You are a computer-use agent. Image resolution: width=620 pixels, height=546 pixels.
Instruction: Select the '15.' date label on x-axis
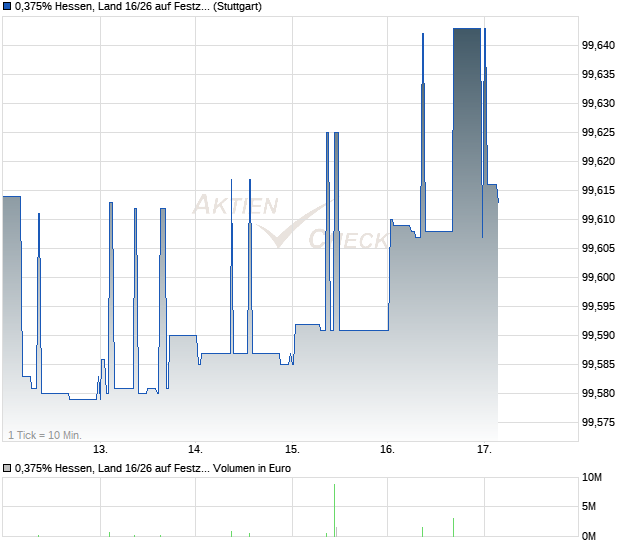292,449
